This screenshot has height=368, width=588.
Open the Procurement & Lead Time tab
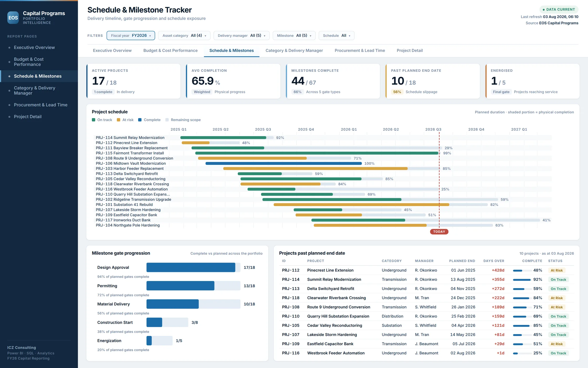[x=360, y=50]
